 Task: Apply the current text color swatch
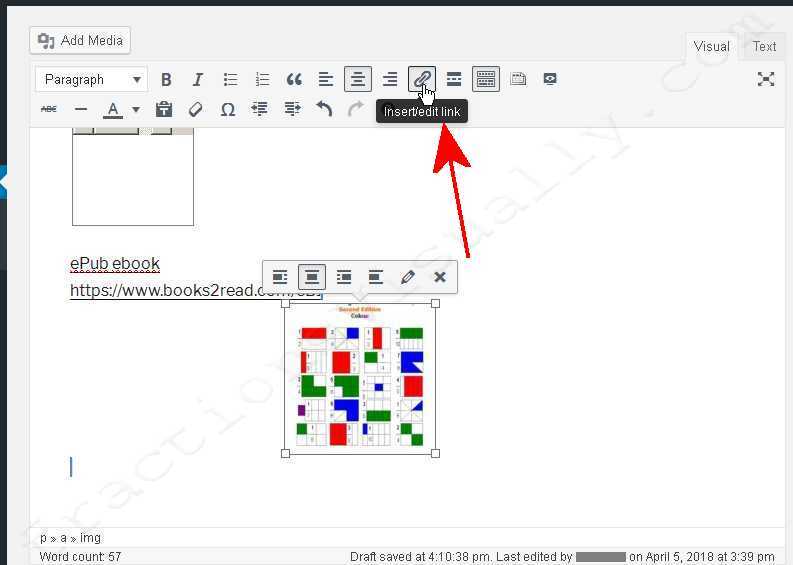tap(113, 110)
